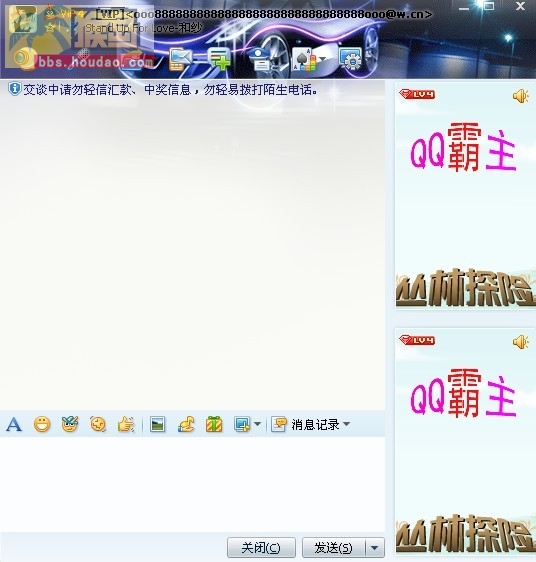Click the LV4 badge in lower panel

click(x=417, y=340)
